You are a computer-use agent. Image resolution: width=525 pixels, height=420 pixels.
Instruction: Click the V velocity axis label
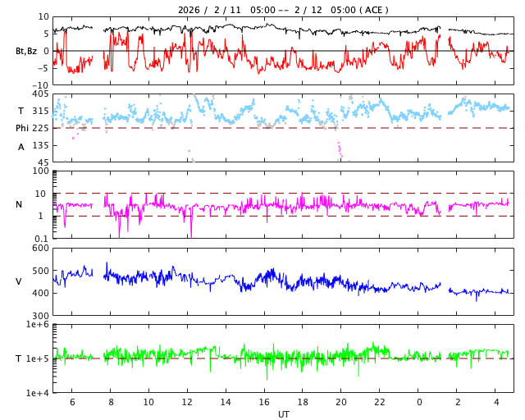[19, 281]
